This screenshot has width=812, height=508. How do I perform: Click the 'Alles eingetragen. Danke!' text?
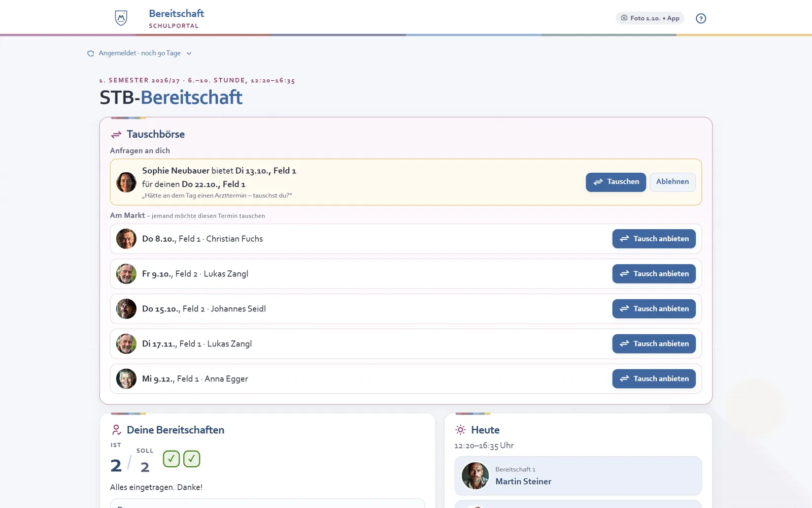point(156,487)
